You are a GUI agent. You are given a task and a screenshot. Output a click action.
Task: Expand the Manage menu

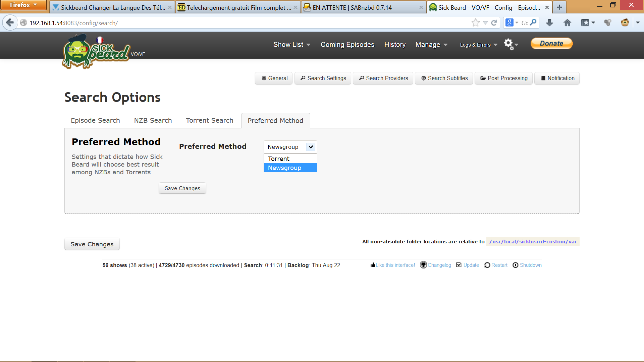tap(431, 45)
